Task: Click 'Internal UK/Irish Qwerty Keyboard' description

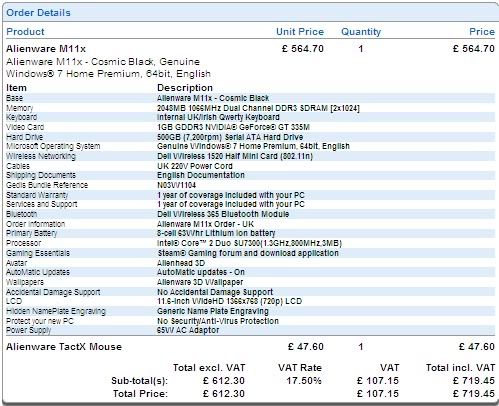Action: coord(218,117)
